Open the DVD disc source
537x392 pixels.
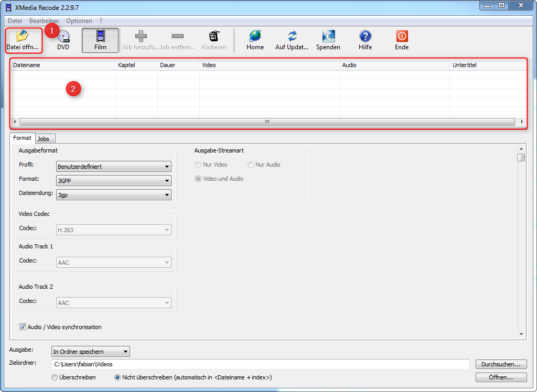(63, 37)
